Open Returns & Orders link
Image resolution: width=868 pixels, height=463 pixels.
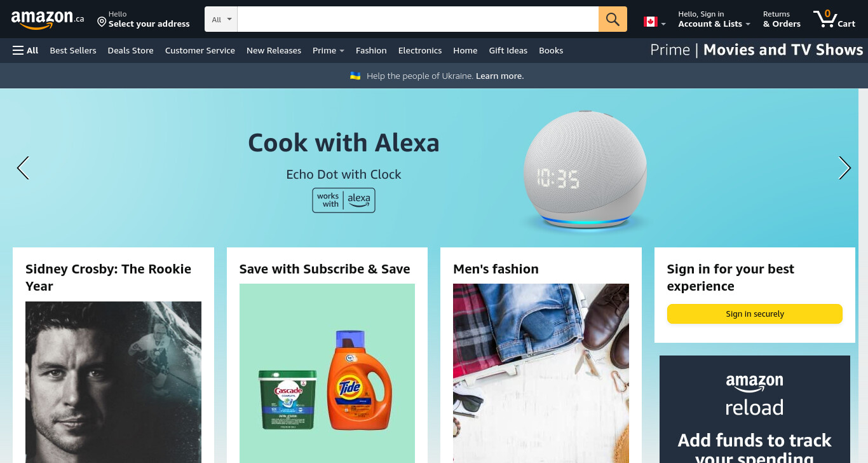pos(782,19)
